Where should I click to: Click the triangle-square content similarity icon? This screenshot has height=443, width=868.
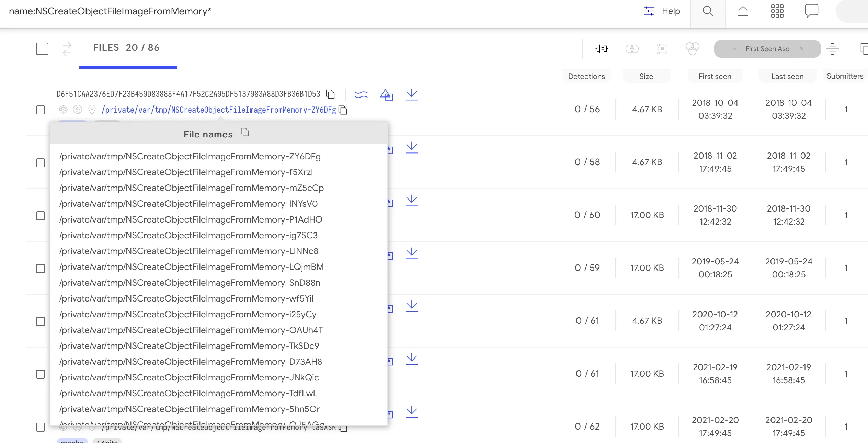pyautogui.click(x=386, y=95)
